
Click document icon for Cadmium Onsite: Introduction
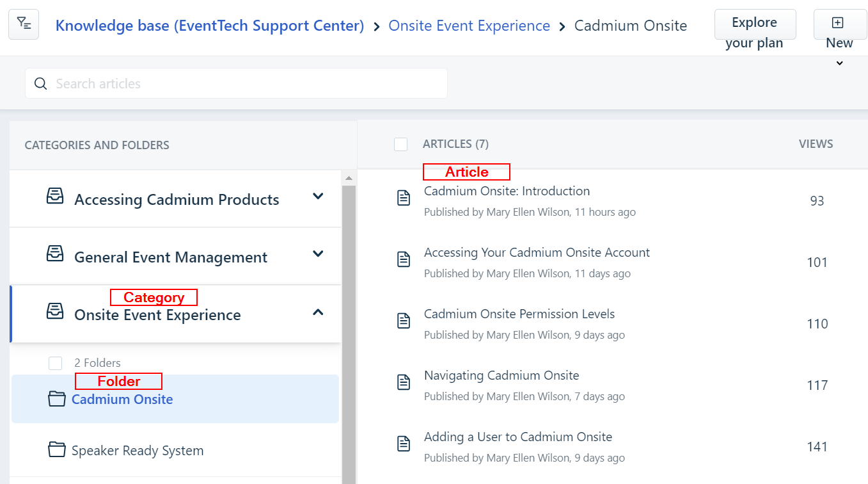tap(404, 198)
